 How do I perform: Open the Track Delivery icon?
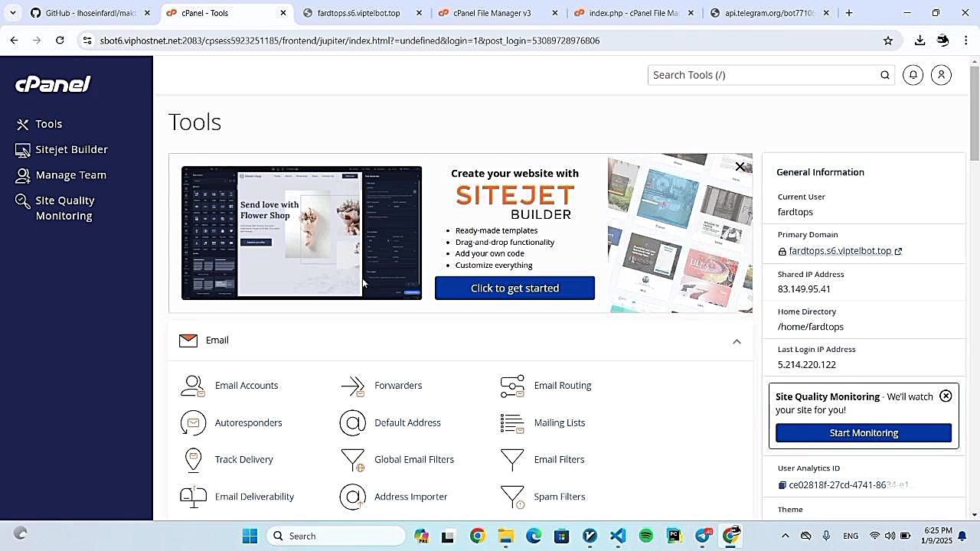point(193,460)
